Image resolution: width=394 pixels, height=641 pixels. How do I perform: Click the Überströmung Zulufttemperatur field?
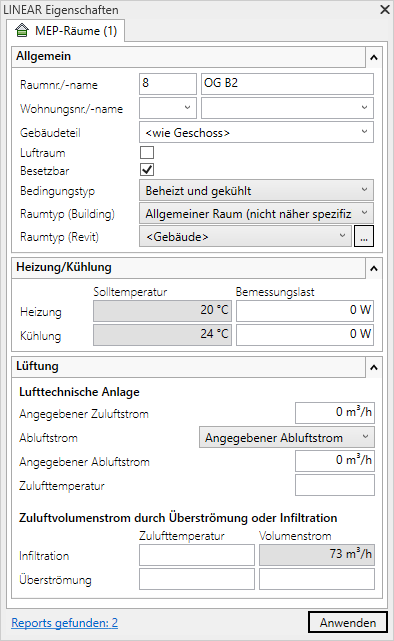(x=197, y=579)
